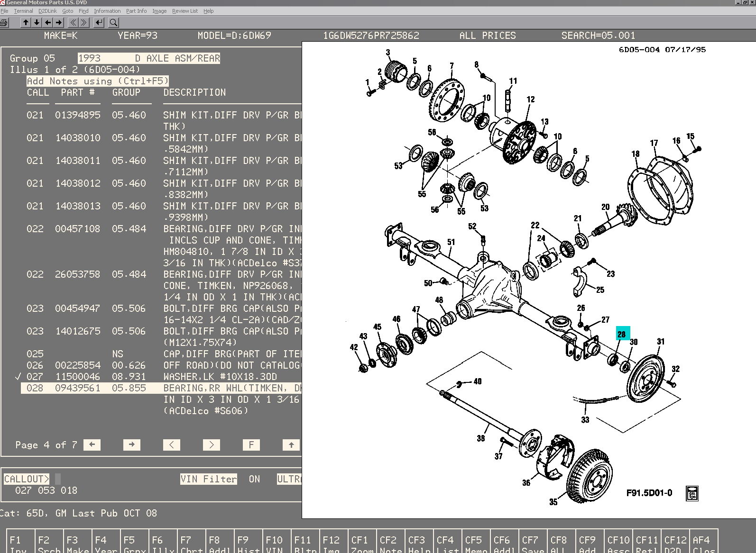756x553 pixels.
Task: Click the up arrow toolbar button
Action: pos(26,22)
